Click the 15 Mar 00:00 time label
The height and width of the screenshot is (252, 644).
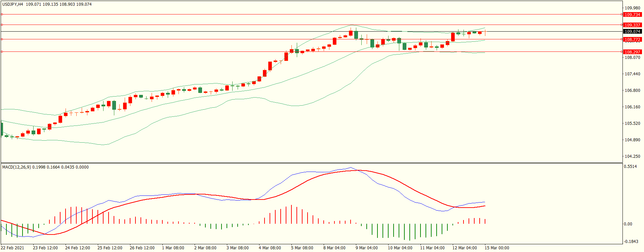click(x=497, y=248)
